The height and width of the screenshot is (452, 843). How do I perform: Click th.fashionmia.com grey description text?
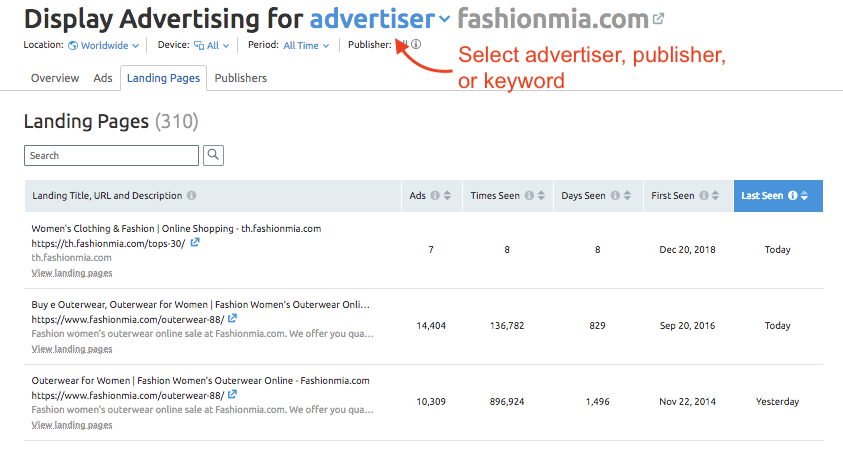click(x=72, y=257)
